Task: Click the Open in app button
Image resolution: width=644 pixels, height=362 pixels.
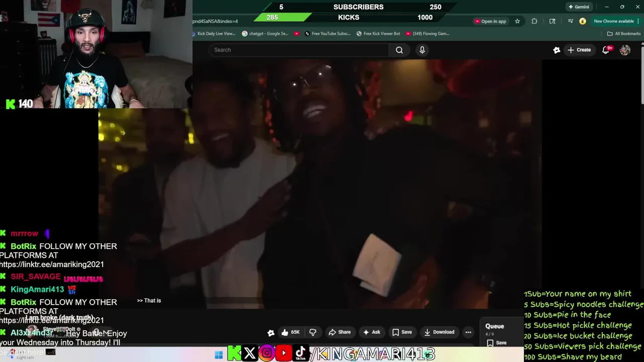Action: click(491, 21)
